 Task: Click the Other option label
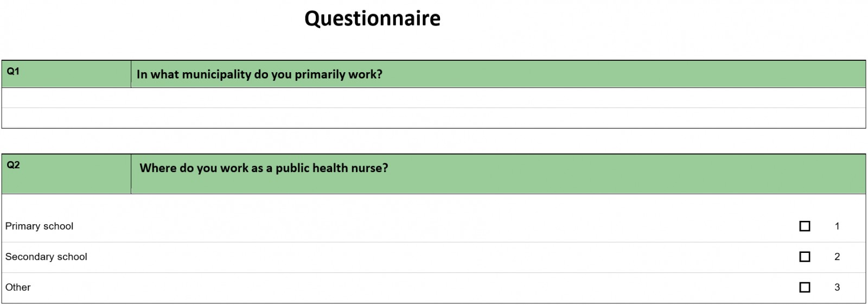coord(18,287)
